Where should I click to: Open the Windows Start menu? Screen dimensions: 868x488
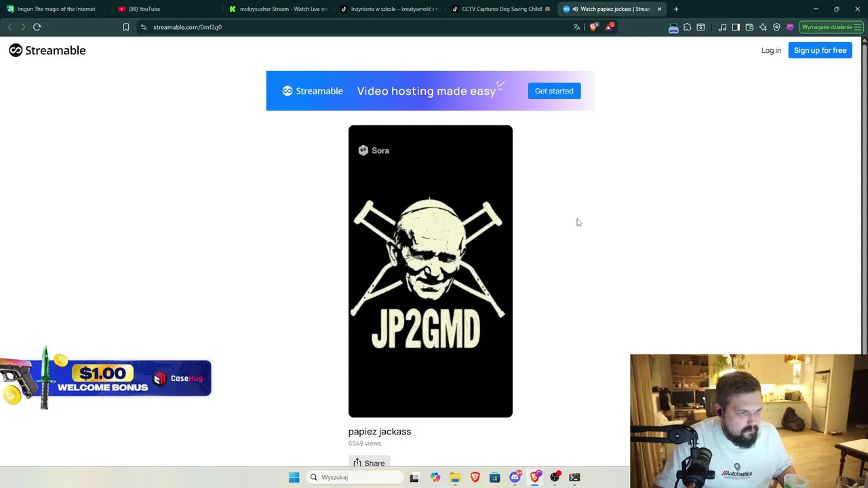[x=294, y=477]
